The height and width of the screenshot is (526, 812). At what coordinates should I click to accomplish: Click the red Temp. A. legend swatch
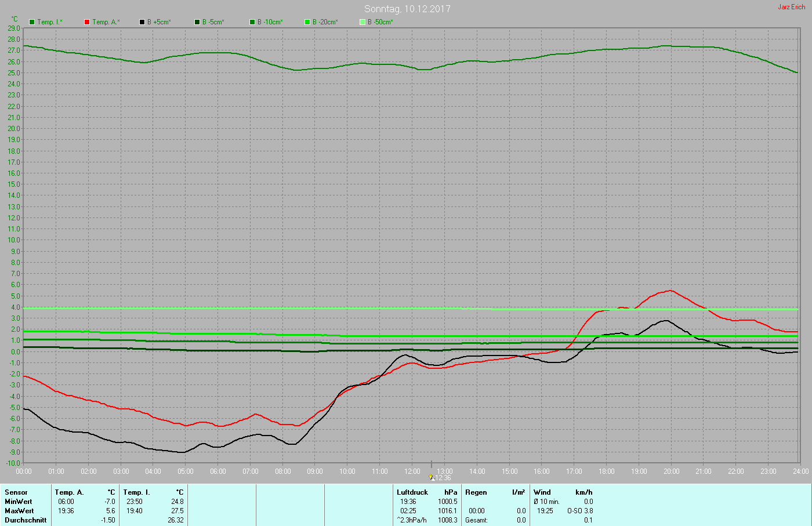point(87,22)
